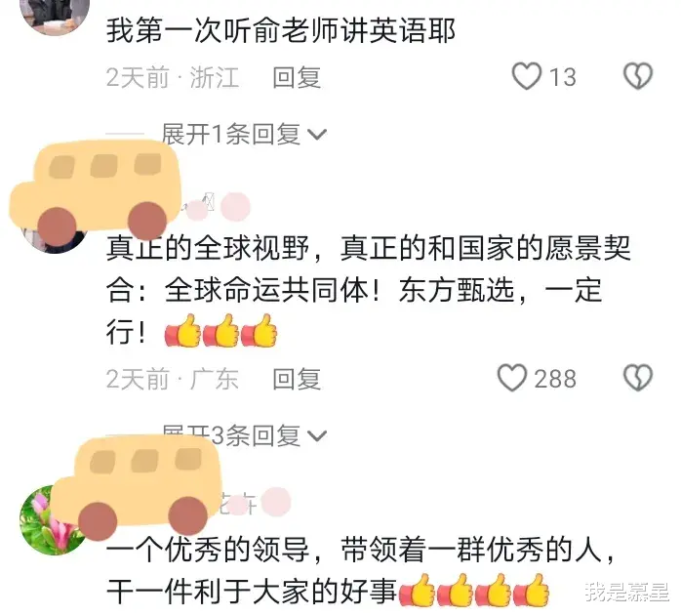
Task: Tap the second yellow bus sticker
Action: click(135, 485)
